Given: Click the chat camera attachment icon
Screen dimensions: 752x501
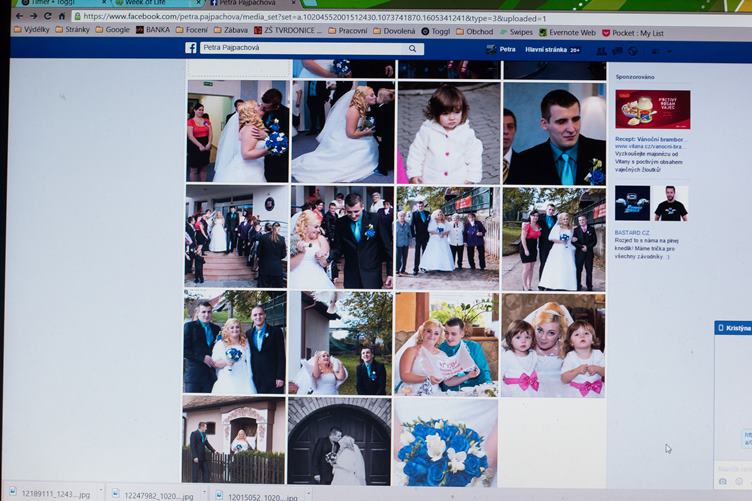Looking at the screenshot, I should [723, 481].
